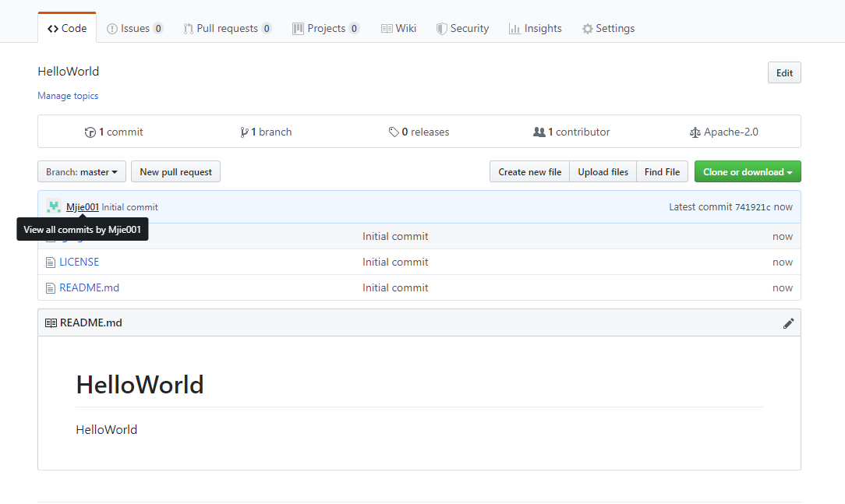This screenshot has width=845, height=504.
Task: Open the Mjie001 author link
Action: (83, 206)
